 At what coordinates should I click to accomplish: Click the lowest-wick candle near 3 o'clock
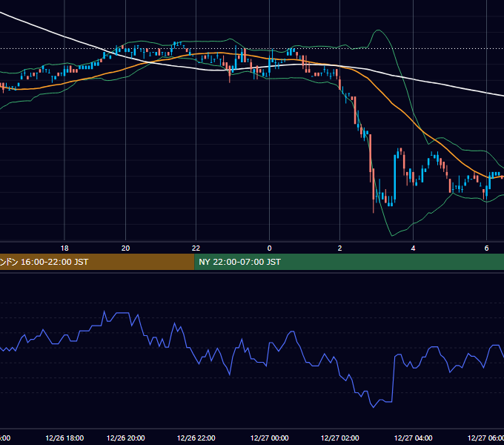(373, 190)
